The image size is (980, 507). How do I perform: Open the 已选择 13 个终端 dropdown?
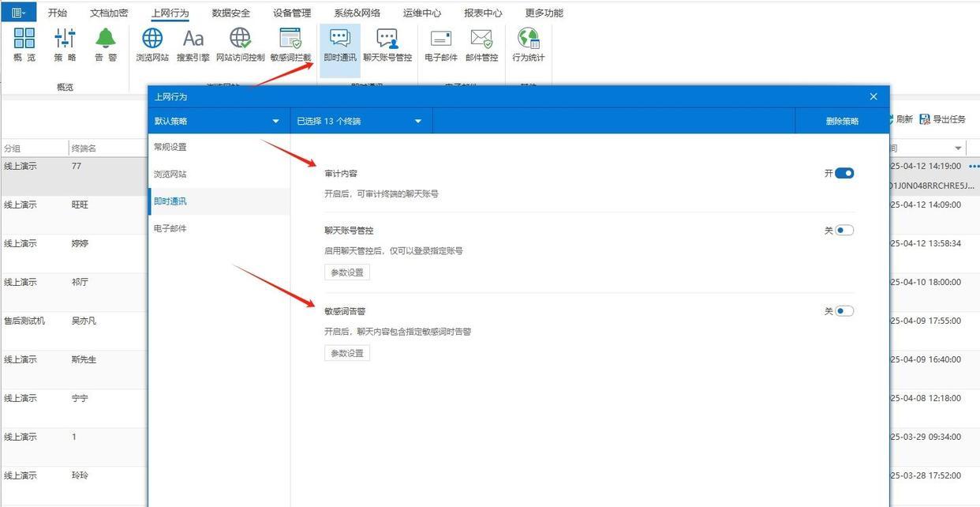click(x=361, y=121)
